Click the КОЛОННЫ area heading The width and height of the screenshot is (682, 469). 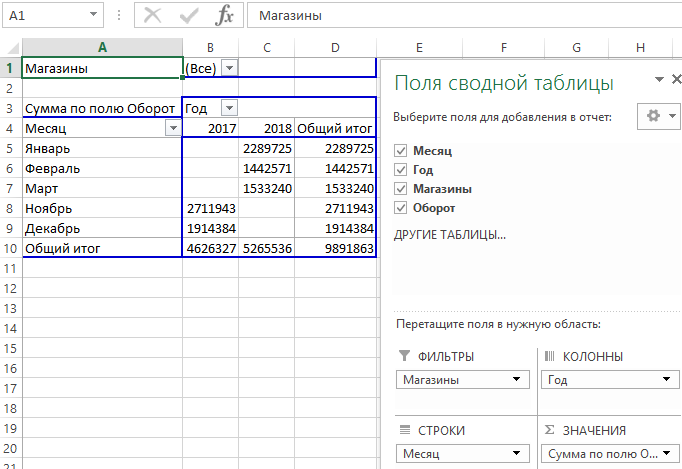(x=593, y=357)
